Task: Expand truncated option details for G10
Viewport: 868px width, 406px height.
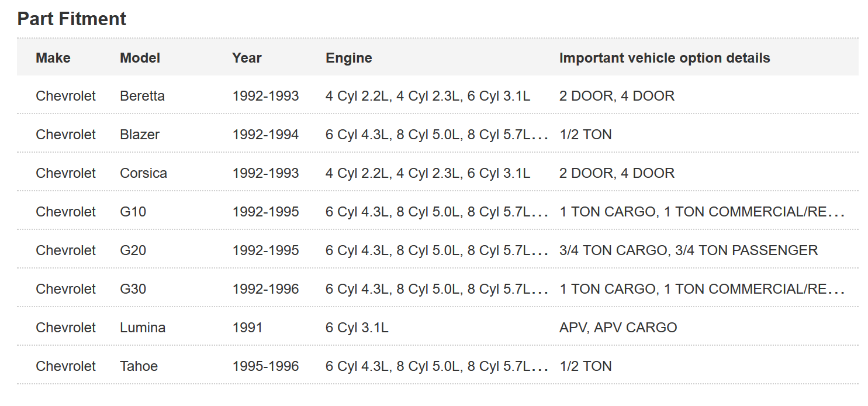Action: (837, 212)
